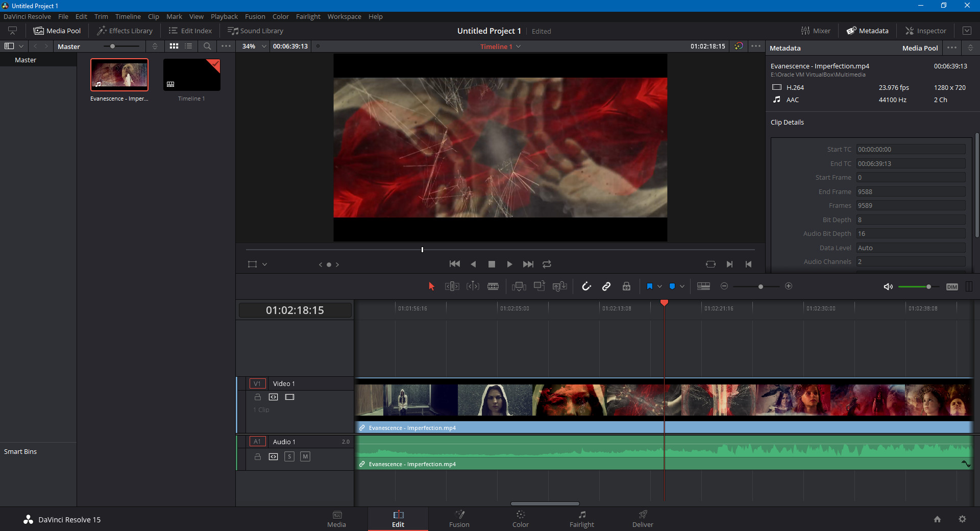Expand top-right panel layout dropdown
Screen dimensions: 980x531
coord(967,31)
